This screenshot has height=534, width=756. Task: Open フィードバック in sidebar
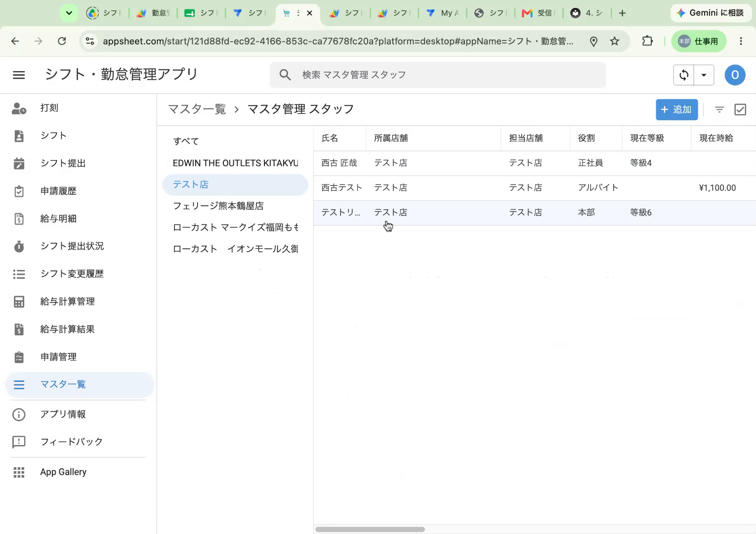(79, 442)
